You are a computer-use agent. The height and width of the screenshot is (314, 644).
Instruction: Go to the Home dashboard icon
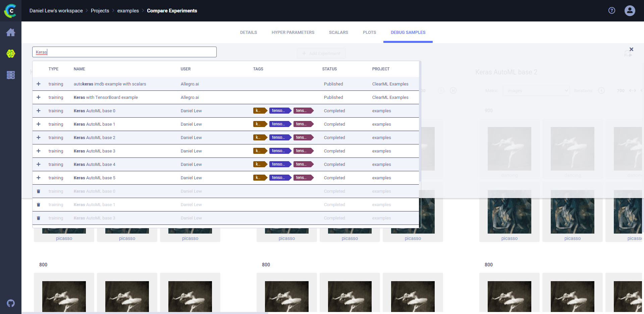point(11,33)
